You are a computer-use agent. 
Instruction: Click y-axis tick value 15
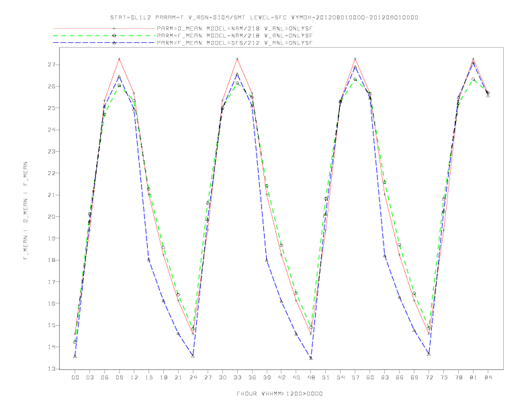point(51,325)
